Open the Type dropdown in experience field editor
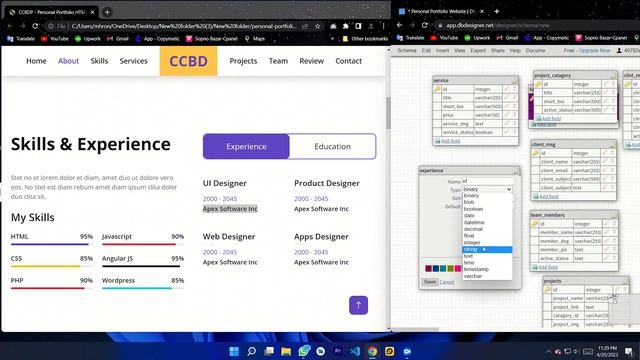The height and width of the screenshot is (360, 640). pyautogui.click(x=487, y=189)
